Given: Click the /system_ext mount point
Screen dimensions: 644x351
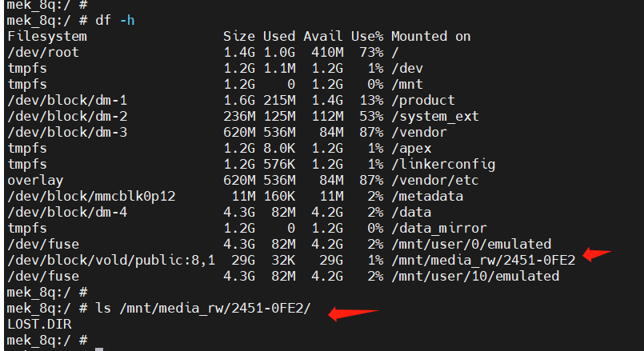Looking at the screenshot, I should (x=434, y=117).
